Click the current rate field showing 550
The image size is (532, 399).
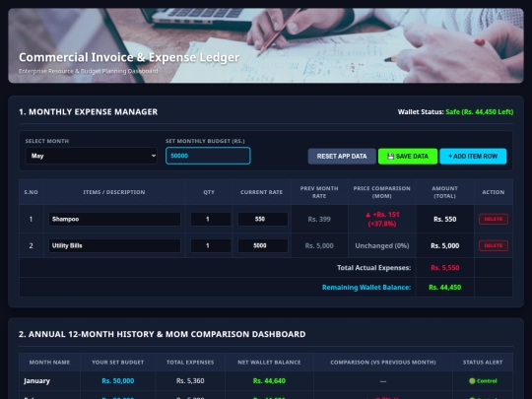[263, 219]
